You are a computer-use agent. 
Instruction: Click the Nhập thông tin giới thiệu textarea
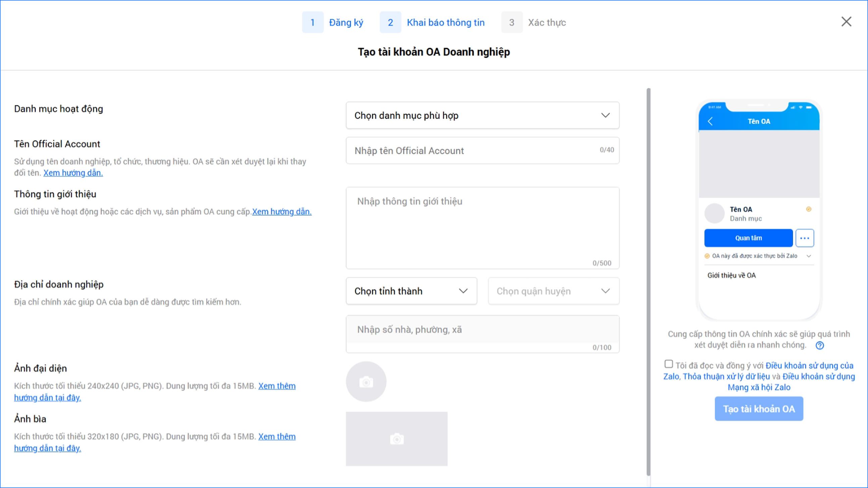[x=482, y=228]
